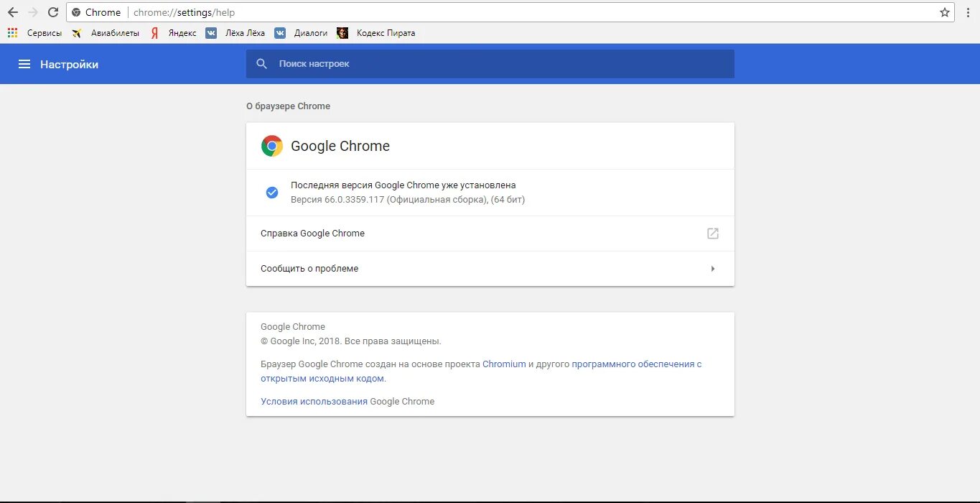Open the Условия использования link
980x503 pixels.
pos(314,402)
